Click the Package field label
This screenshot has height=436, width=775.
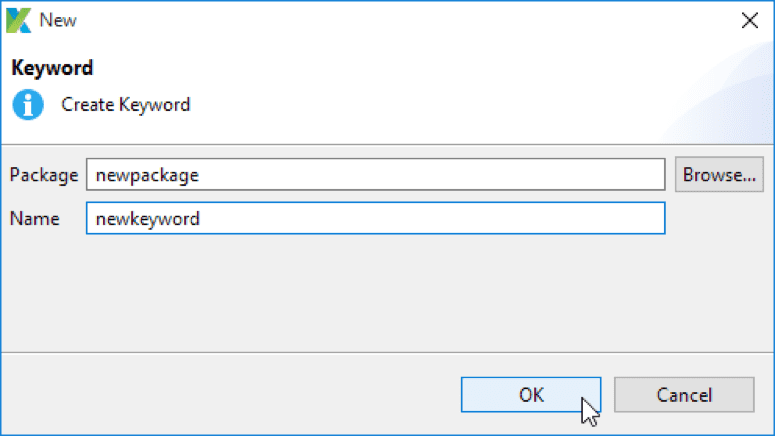pyautogui.click(x=44, y=175)
